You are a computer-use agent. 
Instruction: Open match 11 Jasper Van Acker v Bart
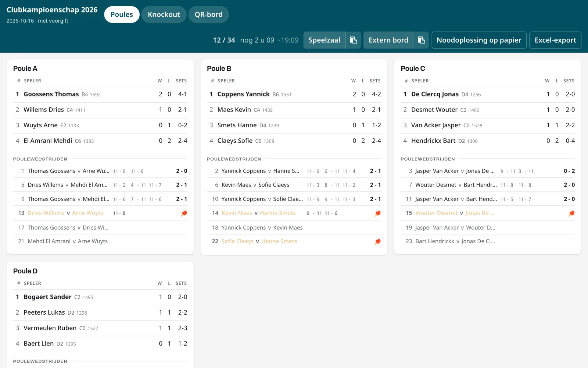click(488, 199)
